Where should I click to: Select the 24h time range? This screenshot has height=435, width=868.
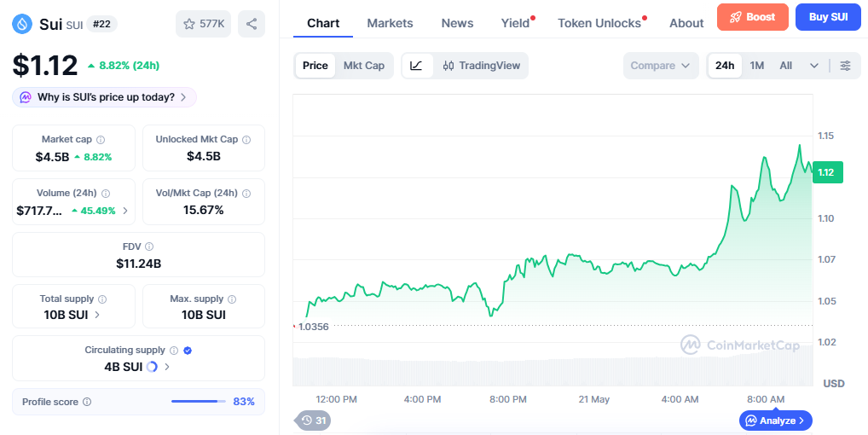click(x=725, y=66)
